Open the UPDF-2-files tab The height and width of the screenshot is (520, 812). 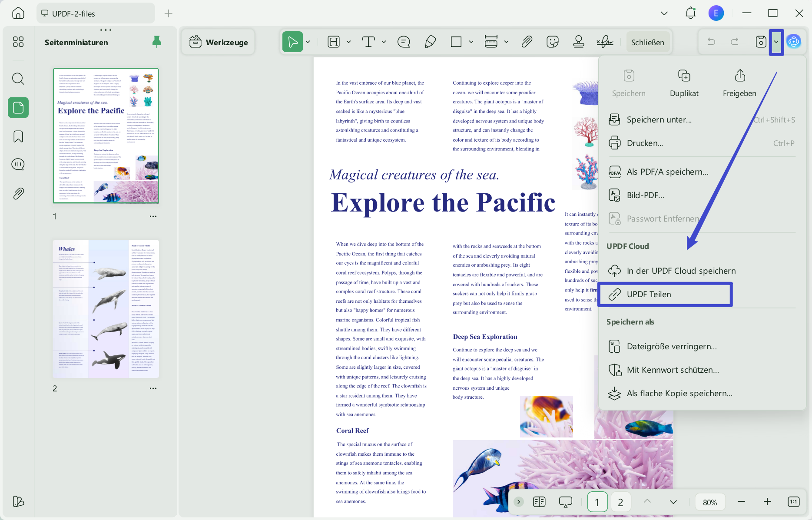coord(96,13)
